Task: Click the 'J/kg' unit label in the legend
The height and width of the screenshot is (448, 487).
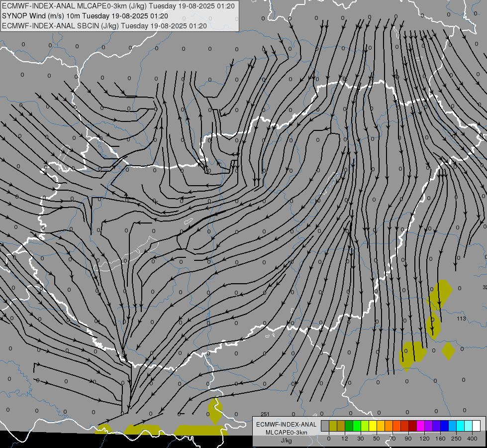Action: tap(287, 441)
